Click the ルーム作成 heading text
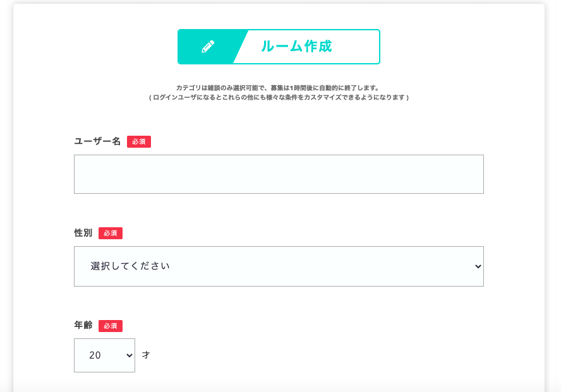Screen dimensions: 561x392 pos(296,47)
